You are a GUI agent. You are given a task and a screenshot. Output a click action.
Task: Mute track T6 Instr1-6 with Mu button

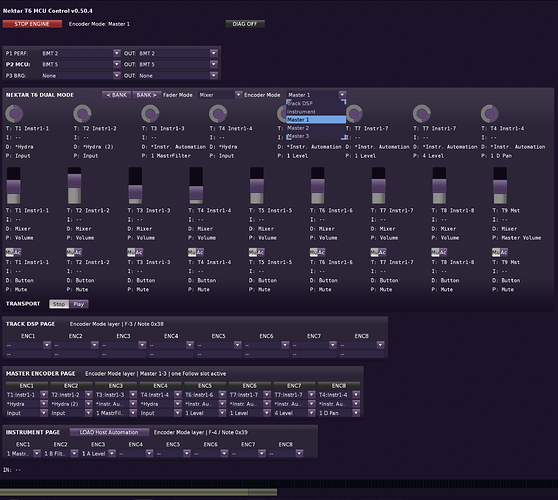314,252
